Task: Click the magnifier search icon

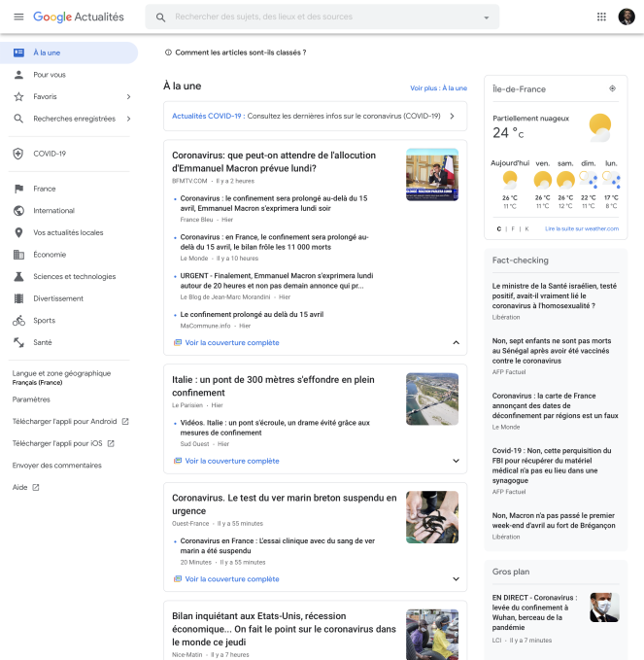Action: pos(160,17)
